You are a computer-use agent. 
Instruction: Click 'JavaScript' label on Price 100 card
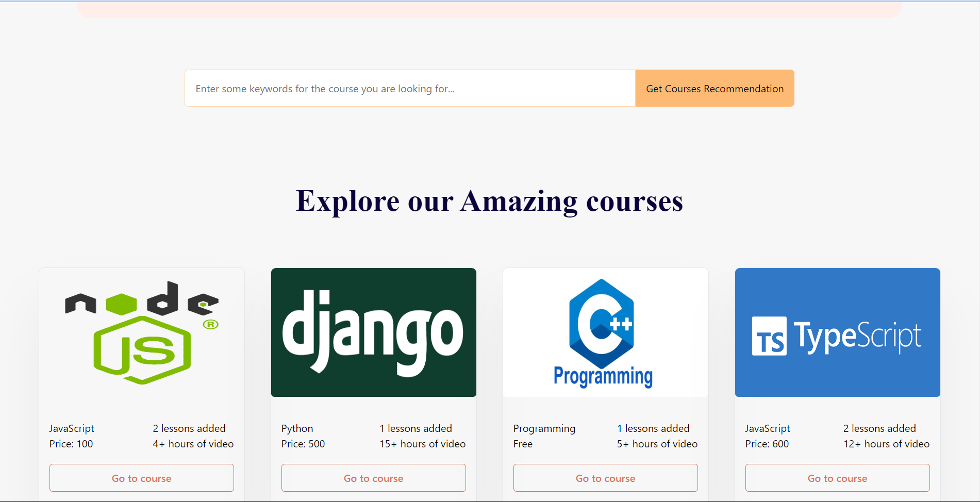tap(72, 428)
